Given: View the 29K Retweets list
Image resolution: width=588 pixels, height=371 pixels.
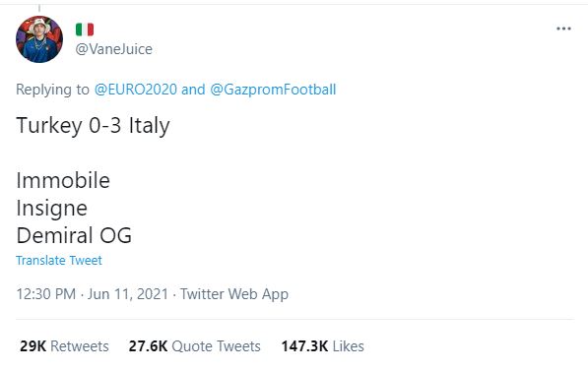Looking at the screenshot, I should click(x=64, y=345).
